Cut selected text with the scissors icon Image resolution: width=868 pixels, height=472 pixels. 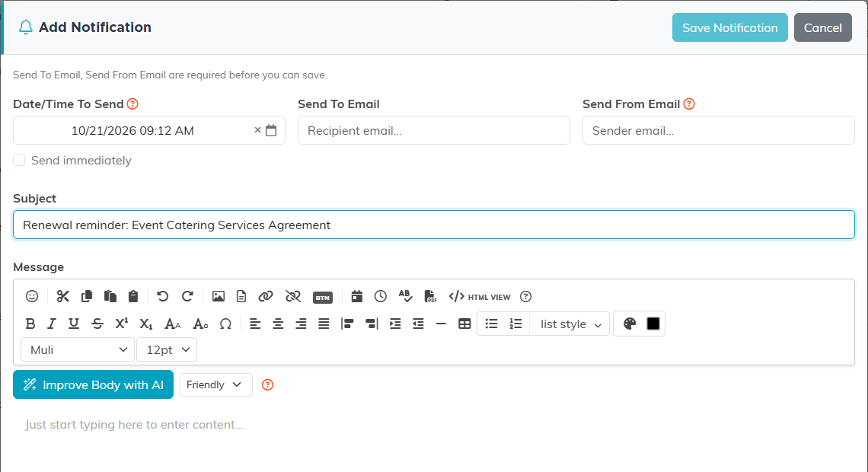pyautogui.click(x=62, y=297)
